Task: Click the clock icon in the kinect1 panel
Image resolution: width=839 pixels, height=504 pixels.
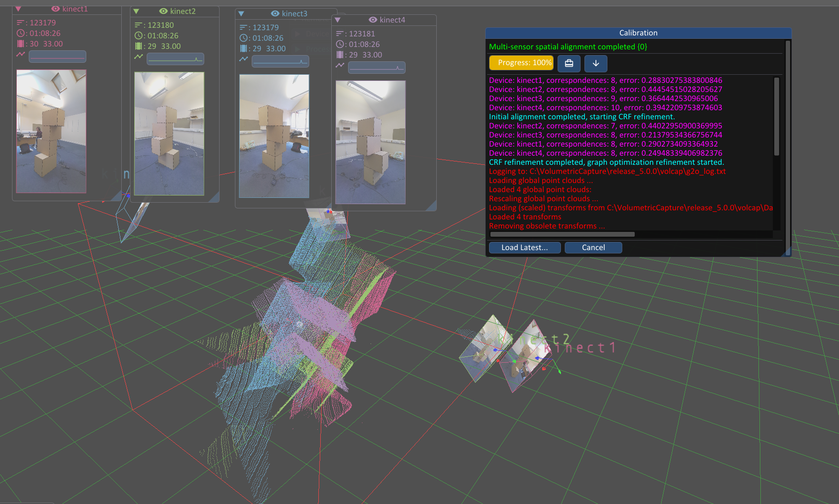Action: pos(19,33)
